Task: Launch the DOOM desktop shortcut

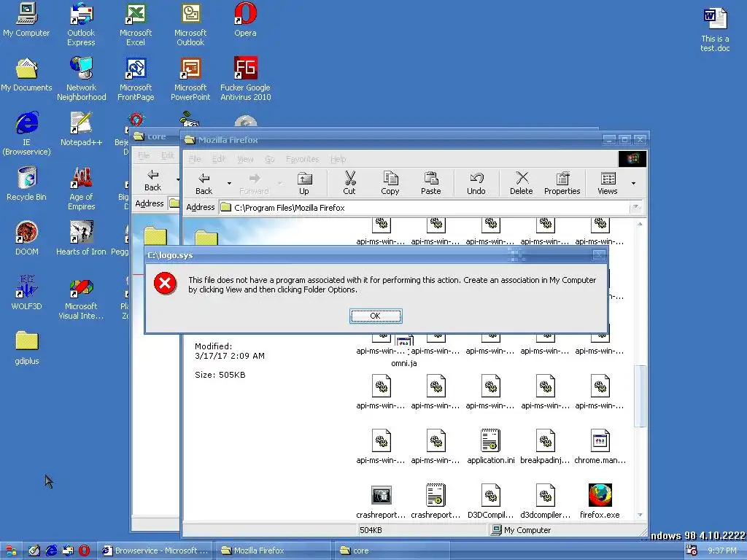Action: tap(26, 239)
